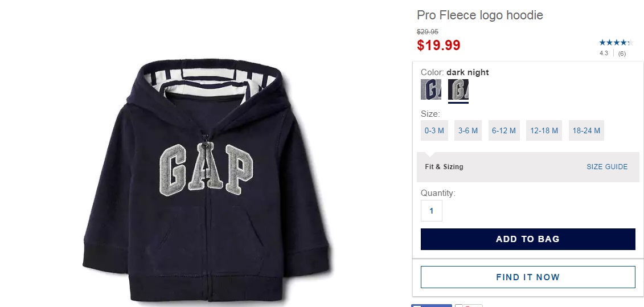Open the SIZE GUIDE link
Viewport: 644px width, 307px height.
[x=607, y=167]
